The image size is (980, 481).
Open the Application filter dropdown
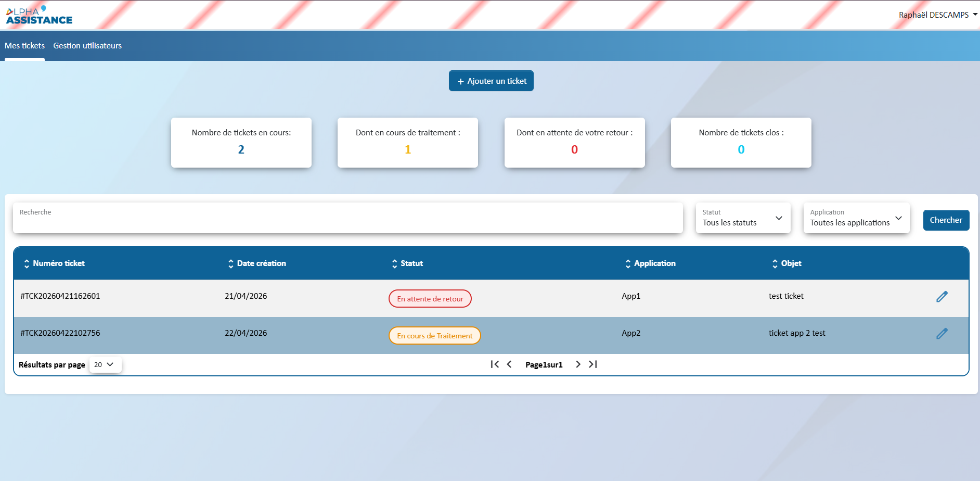(x=856, y=218)
